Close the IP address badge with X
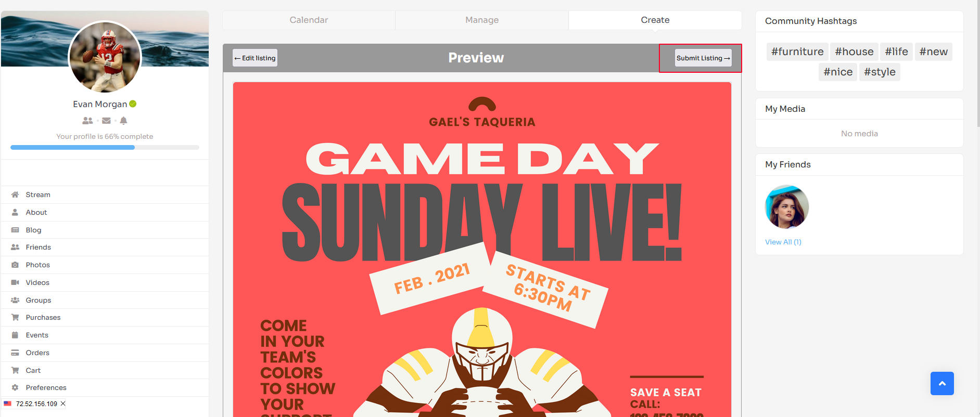This screenshot has height=417, width=980. [63, 403]
